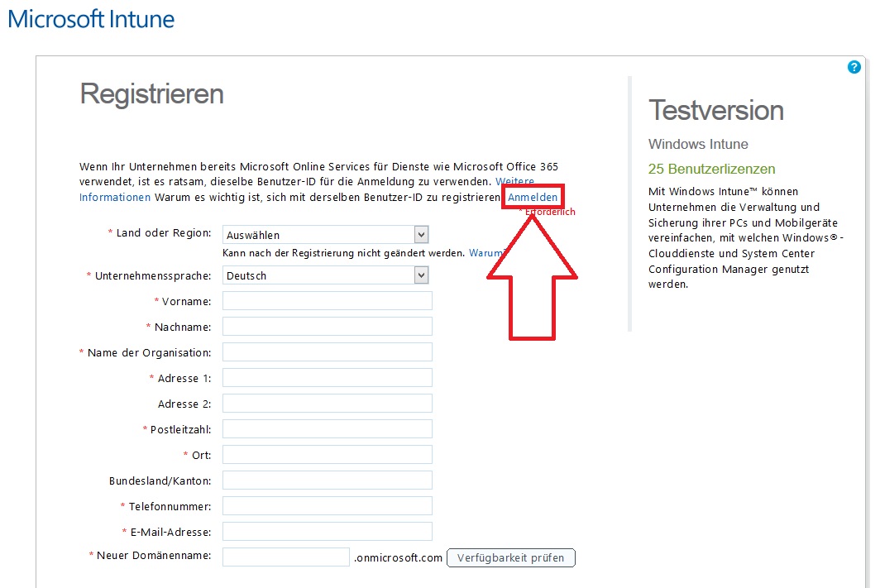Screen dimensions: 880x588
Task: Click the Anmelden sign-in link
Action: (x=533, y=198)
